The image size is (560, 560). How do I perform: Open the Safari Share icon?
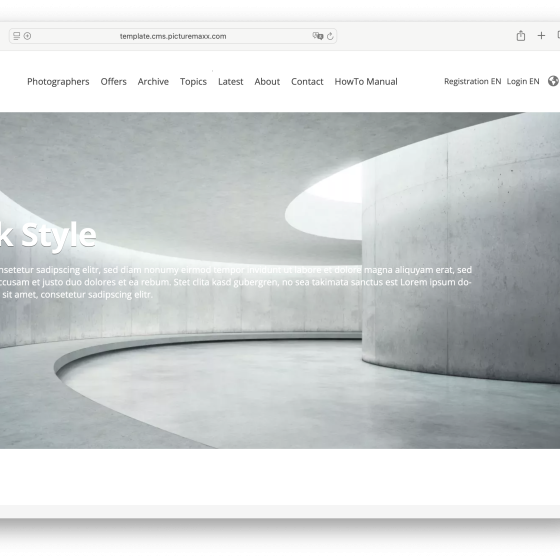(x=521, y=36)
